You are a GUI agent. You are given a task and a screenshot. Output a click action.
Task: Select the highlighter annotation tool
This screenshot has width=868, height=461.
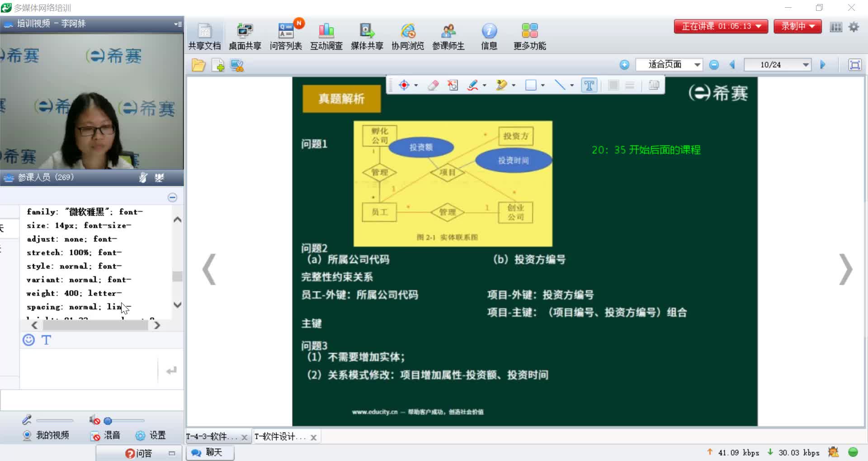point(501,85)
